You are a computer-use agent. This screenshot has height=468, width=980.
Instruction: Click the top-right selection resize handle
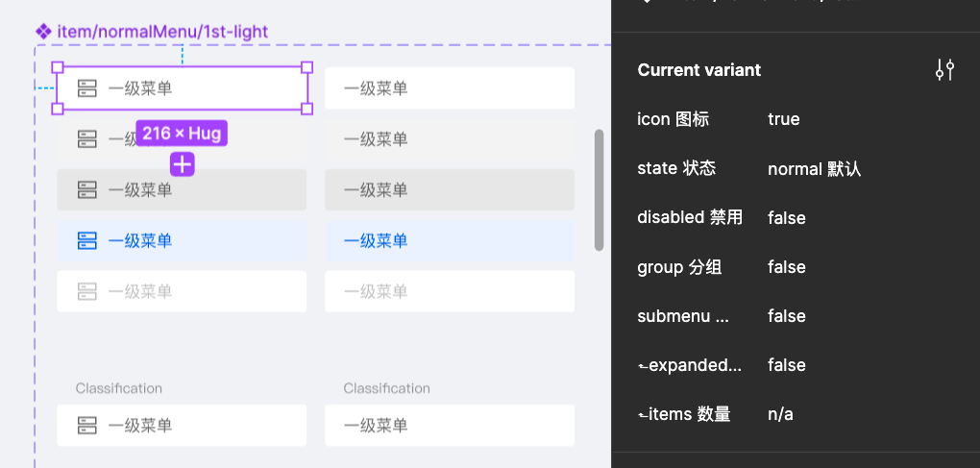307,67
